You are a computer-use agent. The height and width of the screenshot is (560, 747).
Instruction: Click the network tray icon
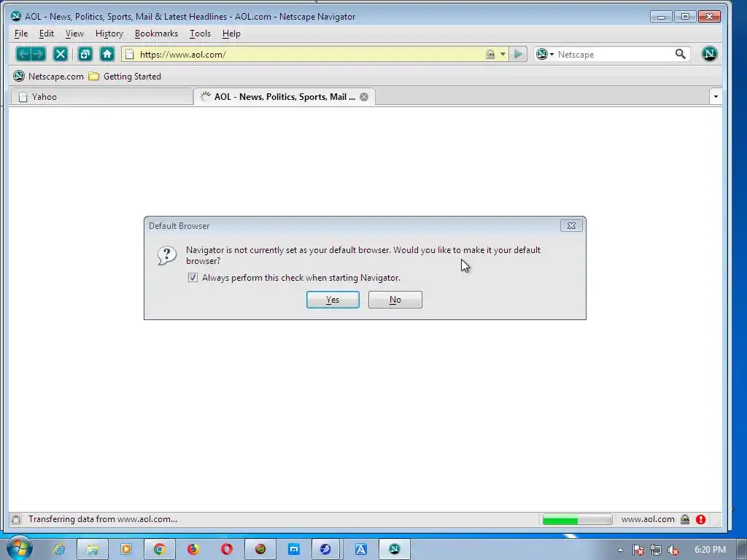pos(656,550)
